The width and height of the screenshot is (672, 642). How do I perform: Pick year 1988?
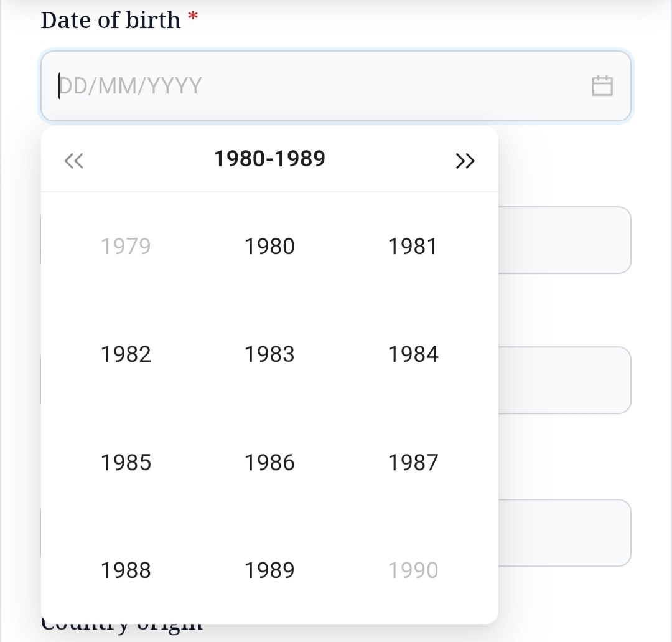click(x=126, y=570)
